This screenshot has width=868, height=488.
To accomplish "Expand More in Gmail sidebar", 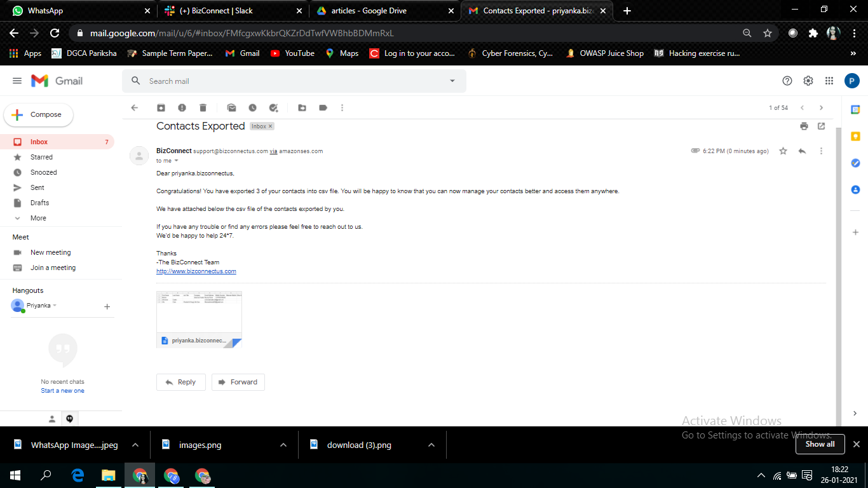I will pyautogui.click(x=38, y=218).
